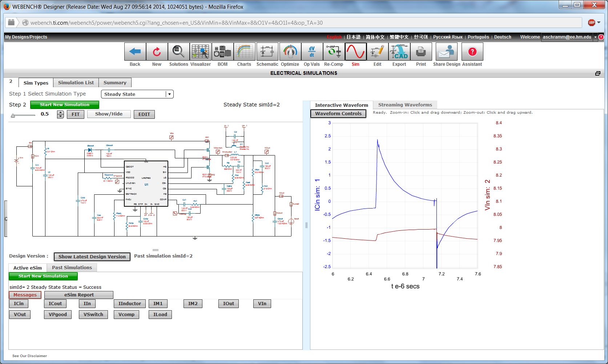Image resolution: width=608 pixels, height=364 pixels.
Task: Open the Active eSim tab
Action: coord(28,268)
